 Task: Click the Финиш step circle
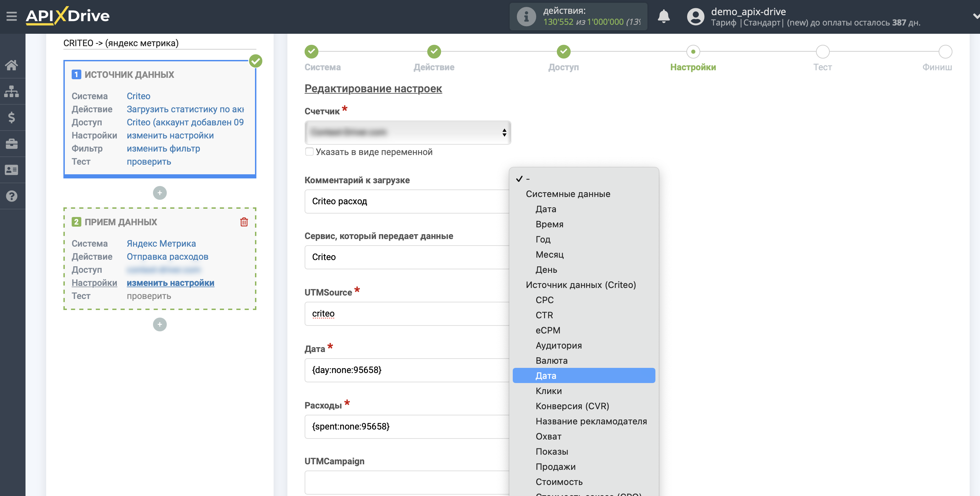[945, 51]
